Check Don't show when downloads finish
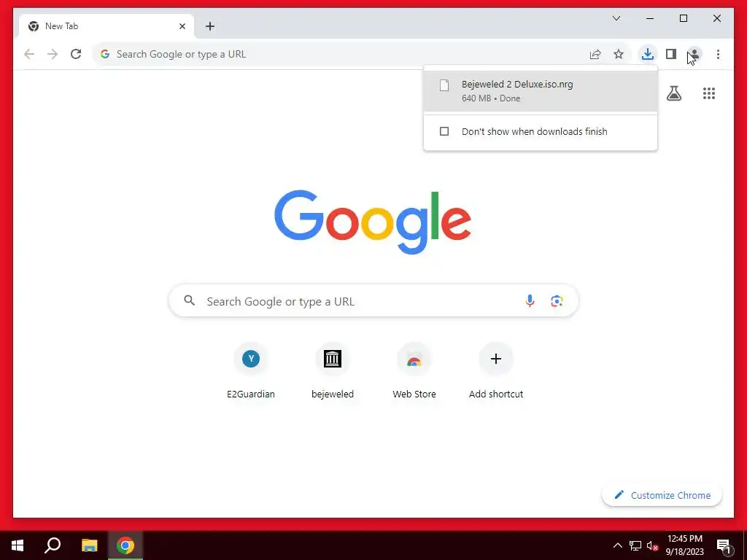This screenshot has width=747, height=560. [444, 131]
